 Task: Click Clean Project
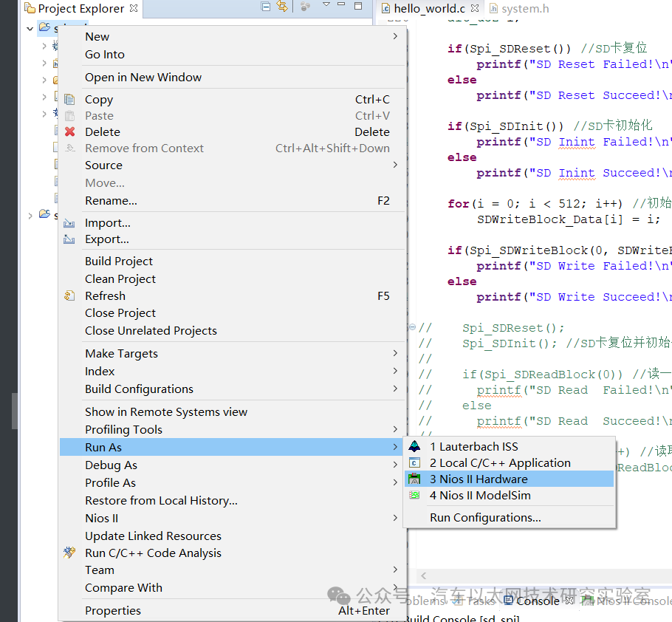point(232,278)
